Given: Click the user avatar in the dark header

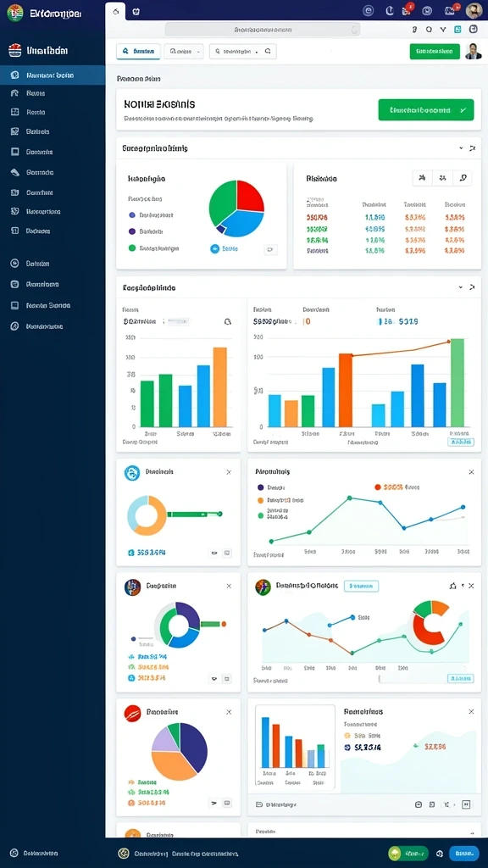Looking at the screenshot, I should (474, 10).
